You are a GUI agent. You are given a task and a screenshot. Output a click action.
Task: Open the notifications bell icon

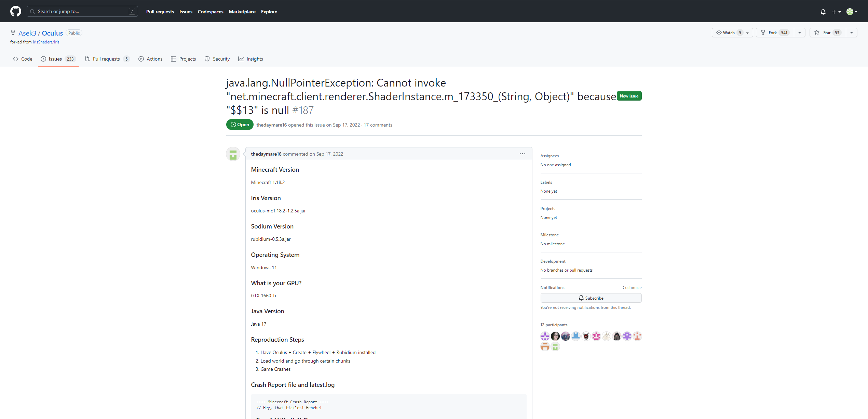click(823, 12)
